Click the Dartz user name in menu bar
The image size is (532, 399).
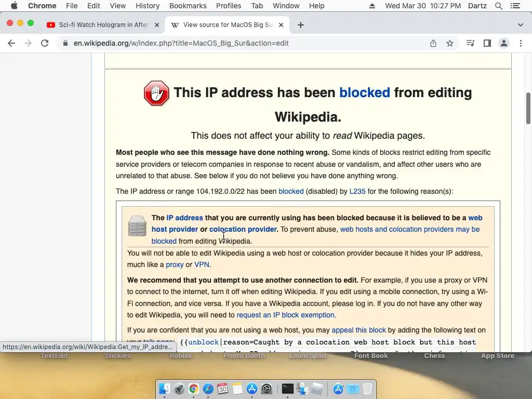477,6
